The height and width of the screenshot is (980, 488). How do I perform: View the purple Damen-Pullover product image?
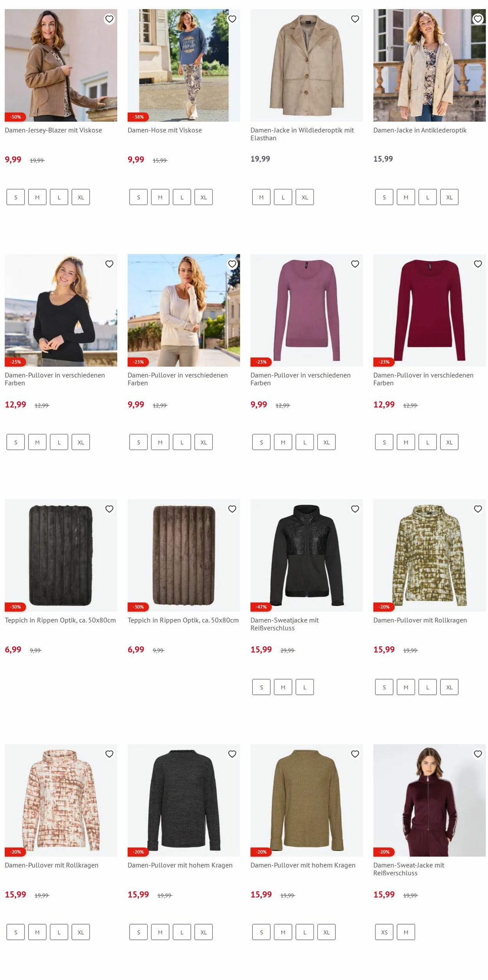(306, 310)
